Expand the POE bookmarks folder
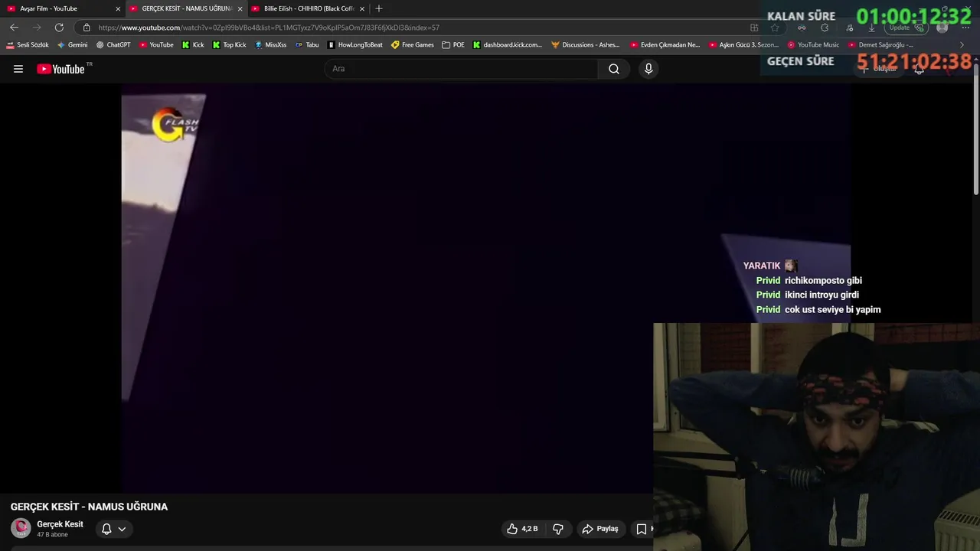Viewport: 980px width, 551px height. point(453,45)
